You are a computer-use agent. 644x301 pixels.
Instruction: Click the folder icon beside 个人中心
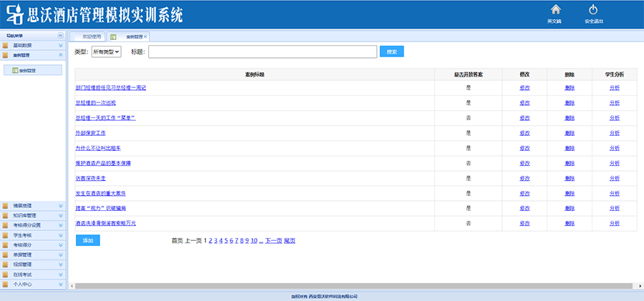[6, 285]
